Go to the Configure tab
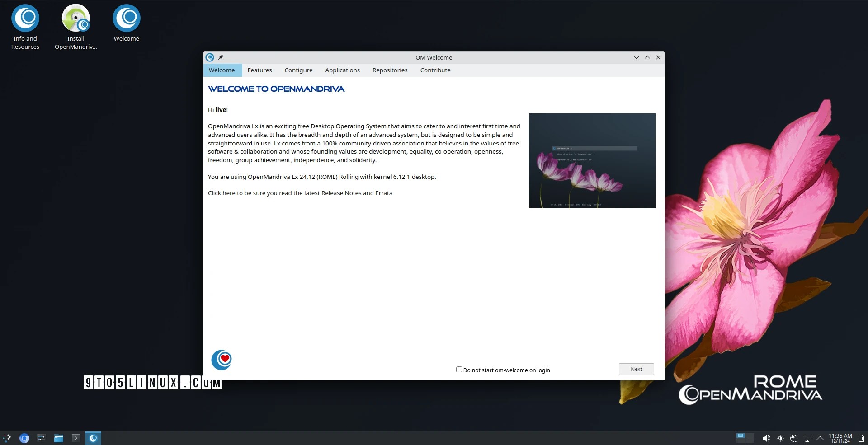 (298, 70)
